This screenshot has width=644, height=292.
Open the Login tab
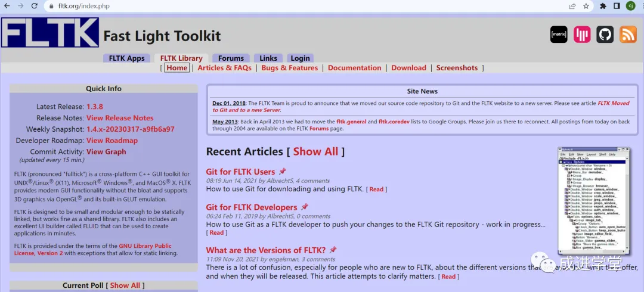pyautogui.click(x=300, y=58)
